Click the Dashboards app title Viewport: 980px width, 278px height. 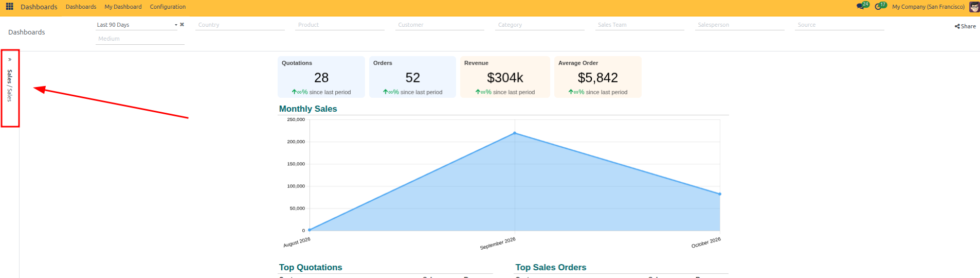[x=39, y=7]
